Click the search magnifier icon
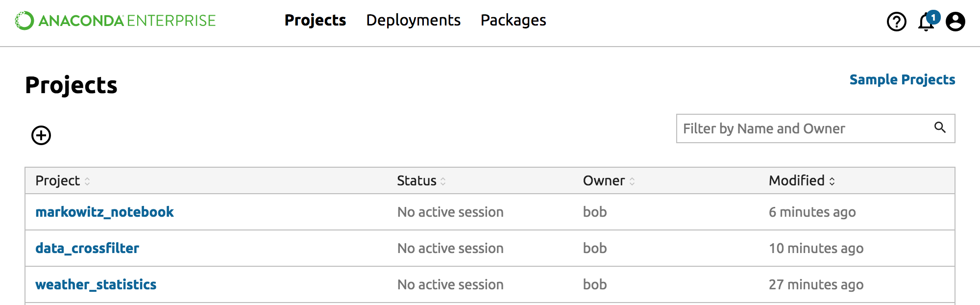The width and height of the screenshot is (980, 305). pyautogui.click(x=940, y=128)
